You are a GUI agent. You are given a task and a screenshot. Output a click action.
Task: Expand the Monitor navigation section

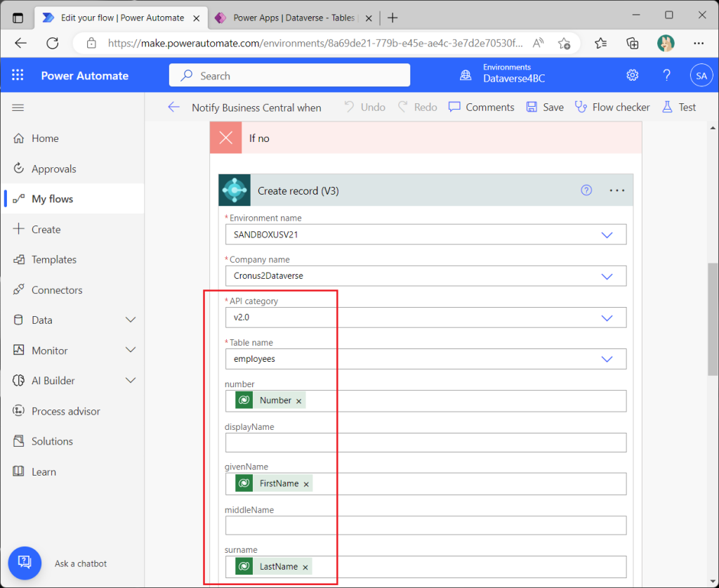click(x=131, y=350)
